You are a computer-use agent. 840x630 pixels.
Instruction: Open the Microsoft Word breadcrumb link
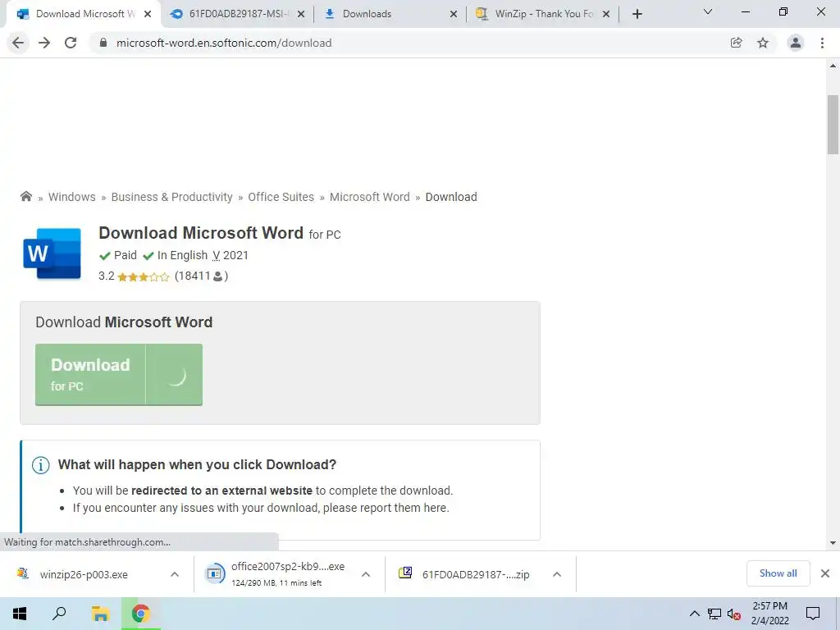370,197
